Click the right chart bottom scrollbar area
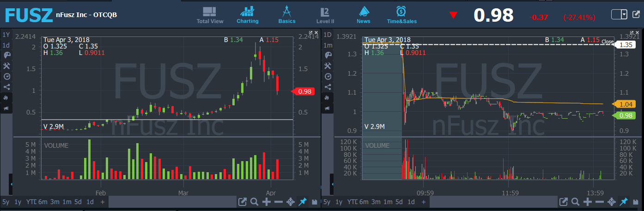The image size is (644, 211). pyautogui.click(x=492, y=202)
